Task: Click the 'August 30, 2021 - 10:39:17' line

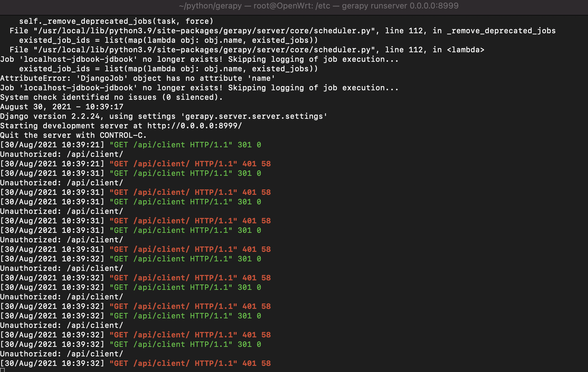Action: click(x=62, y=107)
